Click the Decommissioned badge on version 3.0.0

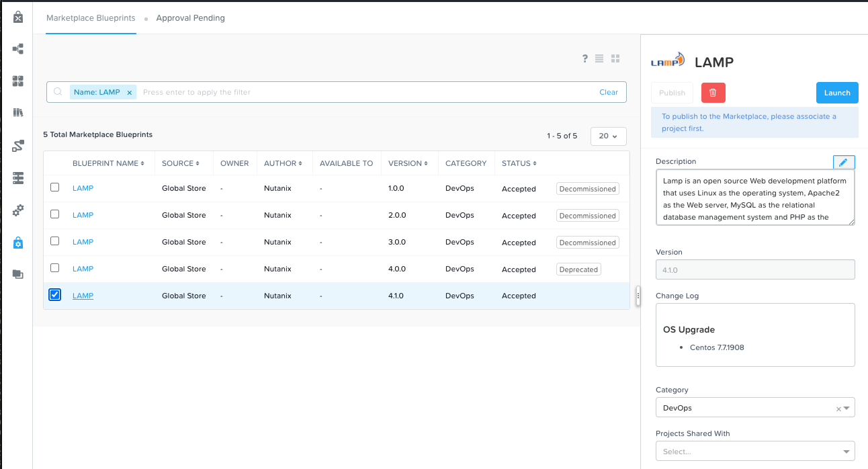(x=588, y=243)
